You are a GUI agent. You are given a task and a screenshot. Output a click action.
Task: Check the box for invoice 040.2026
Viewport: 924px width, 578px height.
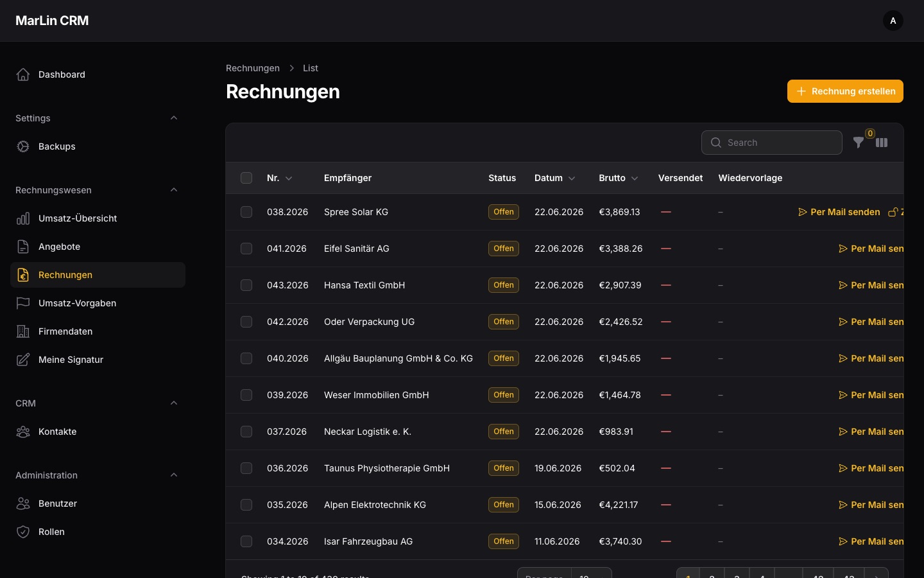246,358
